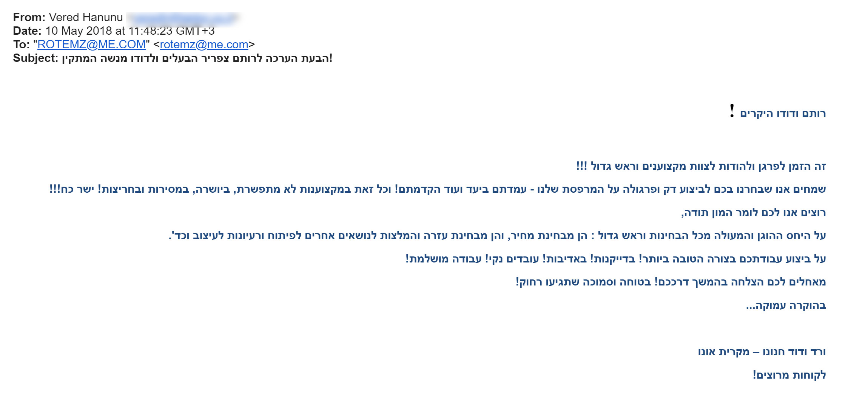Click the long line starting שמחים אנו שבחרנו

click(x=438, y=189)
